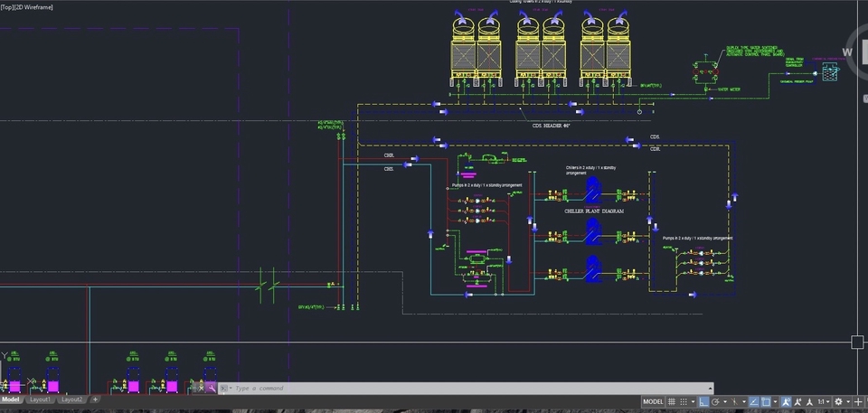
Task: Click the MODEL space button
Action: 653,401
